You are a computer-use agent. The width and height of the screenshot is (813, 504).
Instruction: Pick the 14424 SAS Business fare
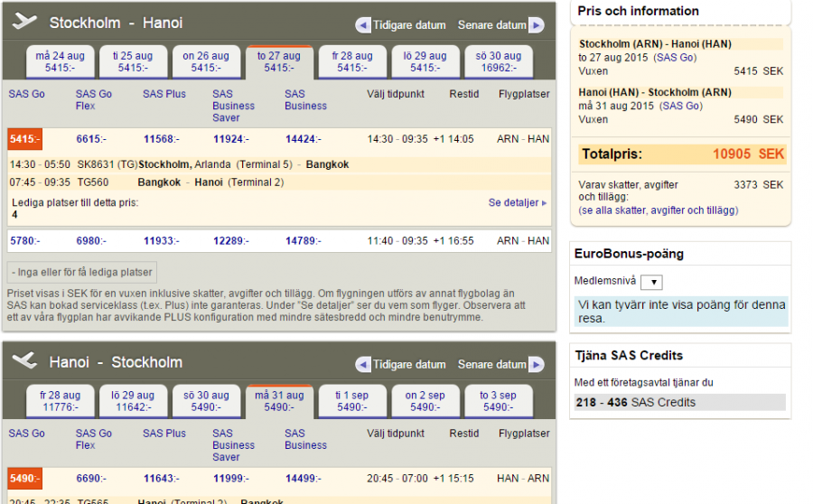(300, 139)
